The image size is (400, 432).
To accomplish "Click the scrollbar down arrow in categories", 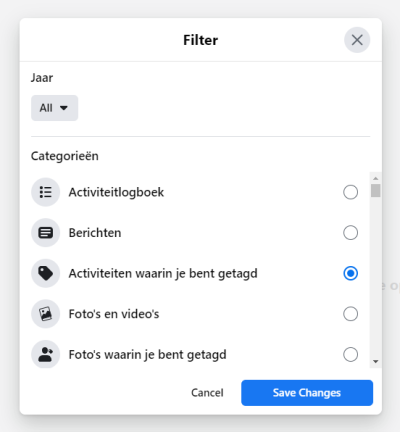I will click(376, 361).
